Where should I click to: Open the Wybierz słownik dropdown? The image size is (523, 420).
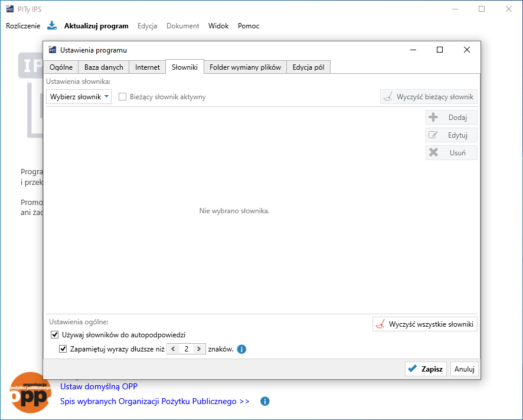coord(79,97)
